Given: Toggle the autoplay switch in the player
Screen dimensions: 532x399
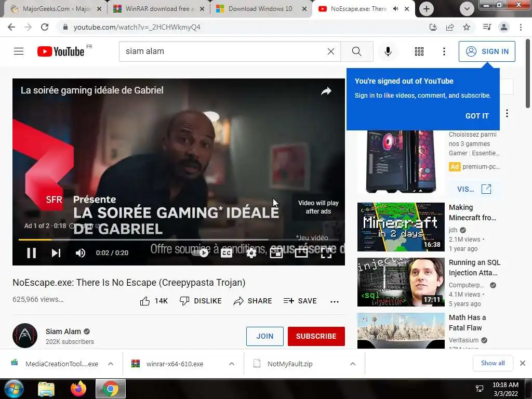Looking at the screenshot, I should coord(200,252).
